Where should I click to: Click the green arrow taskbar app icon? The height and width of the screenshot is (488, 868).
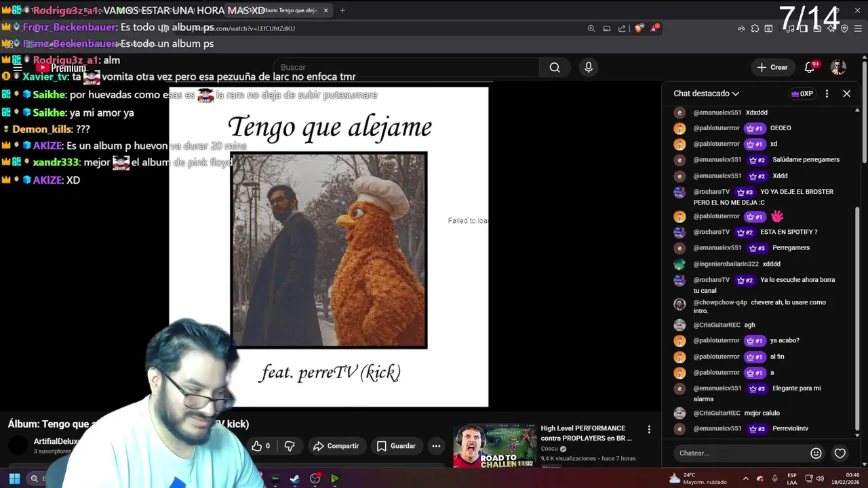click(x=335, y=479)
